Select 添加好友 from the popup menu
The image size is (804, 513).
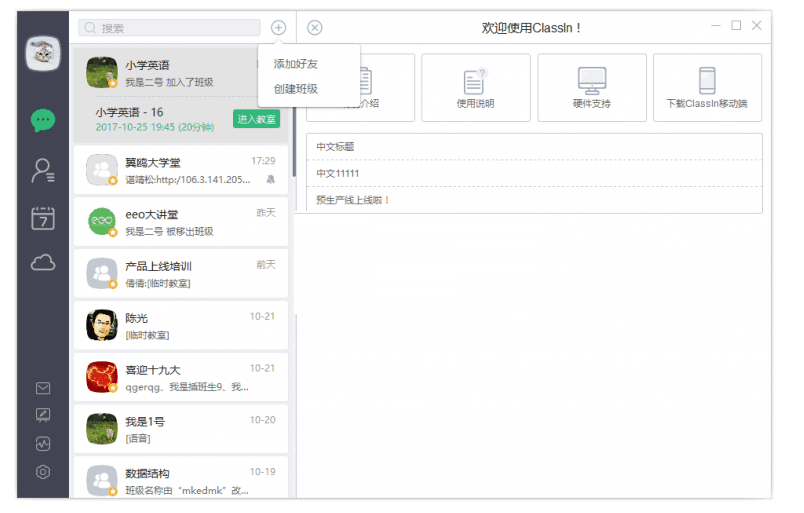(x=296, y=64)
